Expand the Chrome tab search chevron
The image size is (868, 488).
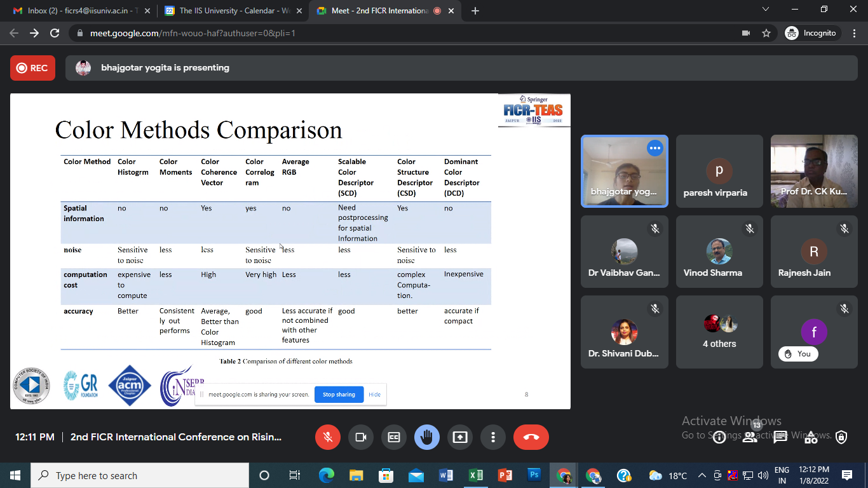pyautogui.click(x=766, y=10)
